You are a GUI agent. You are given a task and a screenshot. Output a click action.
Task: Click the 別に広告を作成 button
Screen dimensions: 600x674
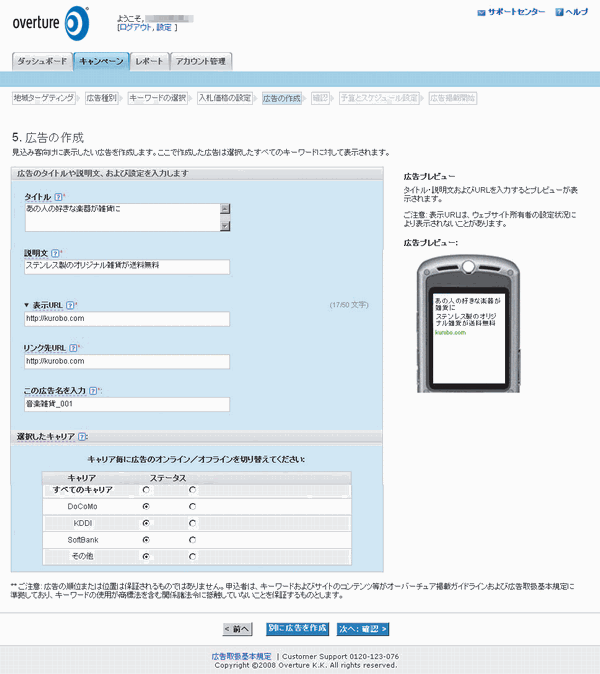pos(297,628)
